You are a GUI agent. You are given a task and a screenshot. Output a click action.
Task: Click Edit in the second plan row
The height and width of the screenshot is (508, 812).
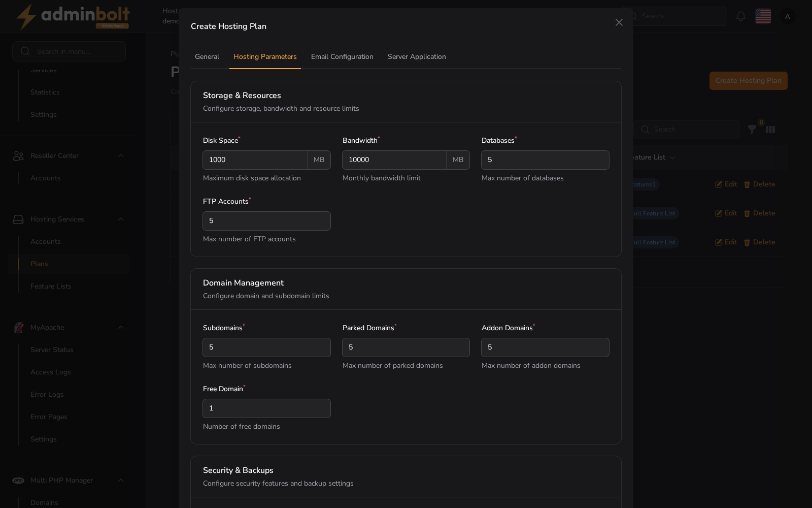coord(726,213)
